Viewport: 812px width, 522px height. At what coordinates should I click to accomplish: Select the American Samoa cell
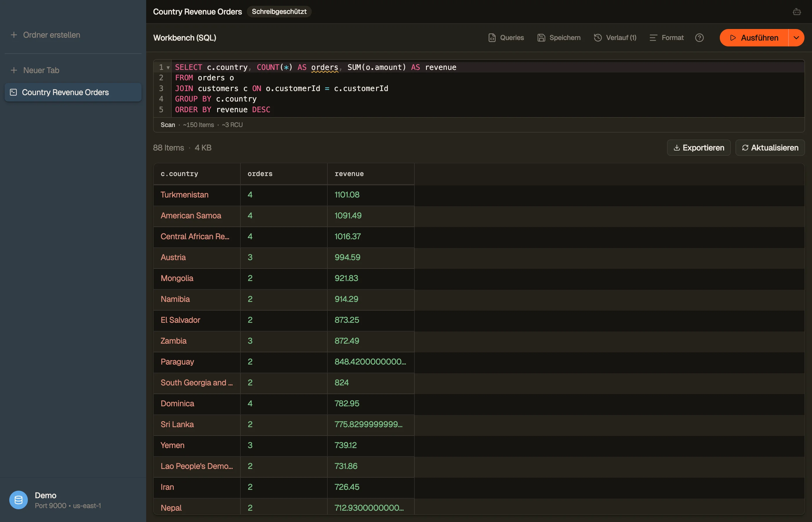197,216
